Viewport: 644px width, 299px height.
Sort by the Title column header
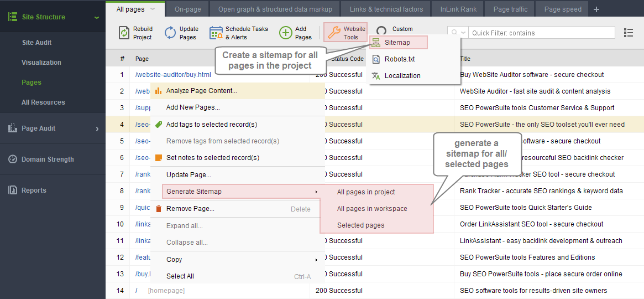point(465,59)
